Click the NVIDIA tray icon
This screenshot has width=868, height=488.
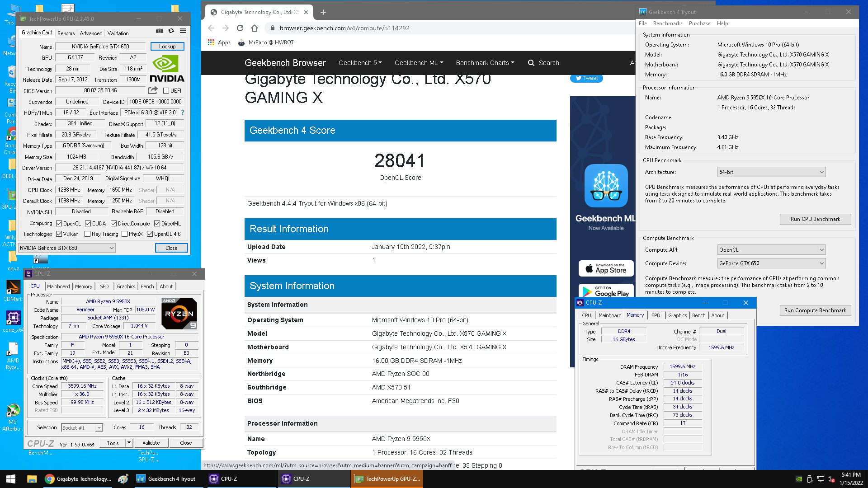799,479
